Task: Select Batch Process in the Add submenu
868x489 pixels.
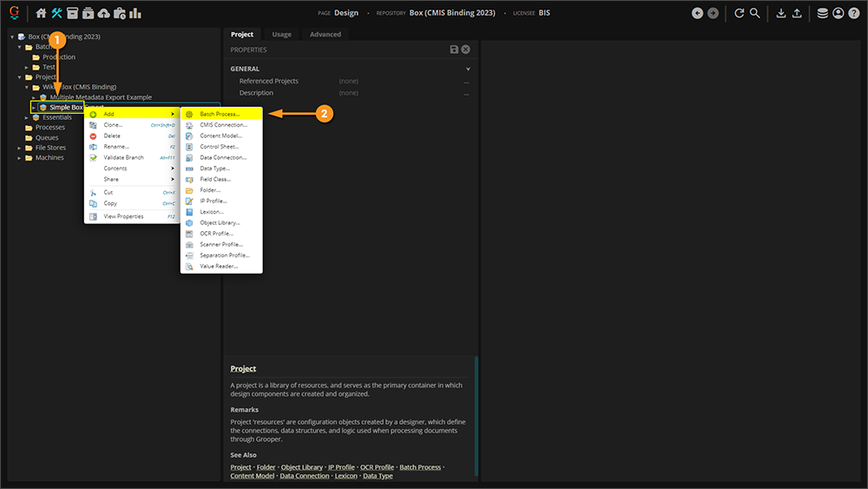Action: point(220,114)
